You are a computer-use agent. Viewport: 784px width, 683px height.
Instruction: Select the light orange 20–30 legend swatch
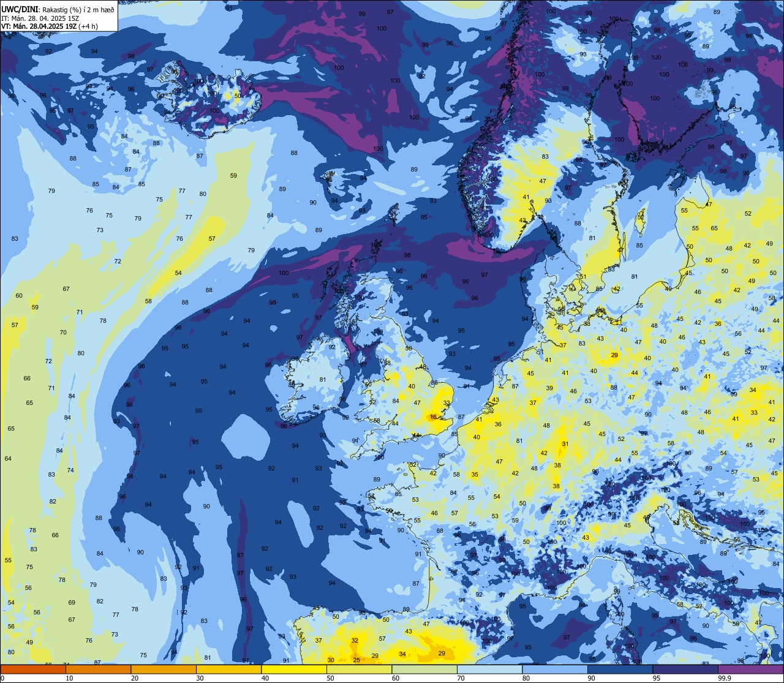[x=164, y=669]
